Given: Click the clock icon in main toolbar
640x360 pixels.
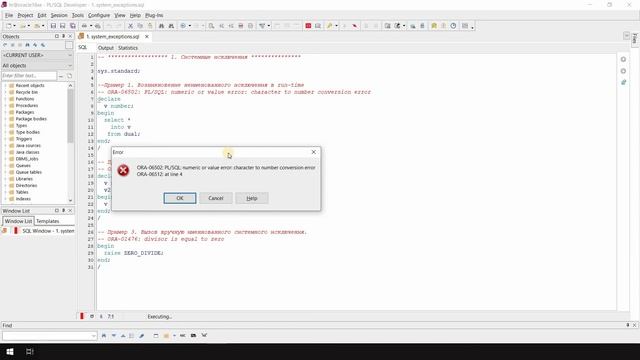Looking at the screenshot, I should tap(453, 26).
